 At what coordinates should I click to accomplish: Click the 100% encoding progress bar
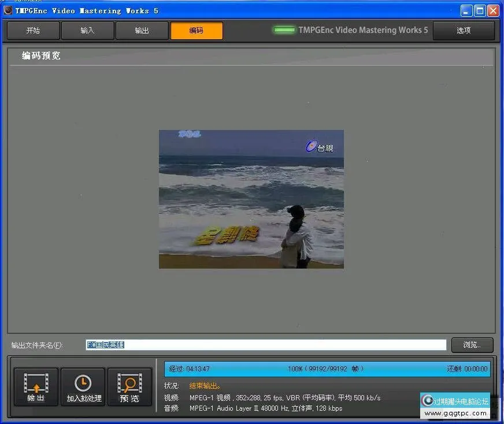point(327,369)
